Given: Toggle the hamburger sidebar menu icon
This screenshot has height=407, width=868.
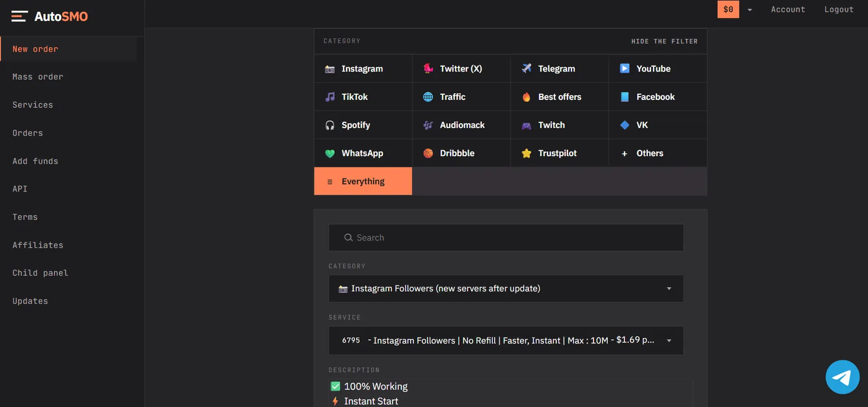Looking at the screenshot, I should point(20,16).
